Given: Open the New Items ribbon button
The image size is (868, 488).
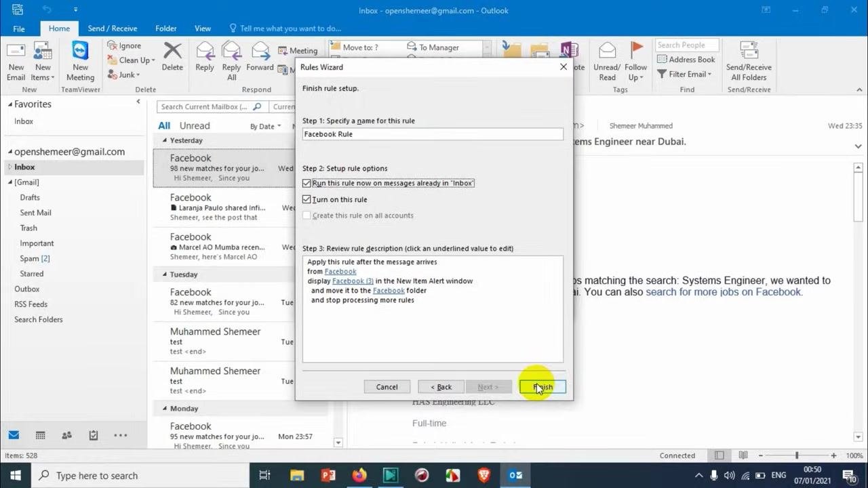Looking at the screenshot, I should pyautogui.click(x=42, y=60).
